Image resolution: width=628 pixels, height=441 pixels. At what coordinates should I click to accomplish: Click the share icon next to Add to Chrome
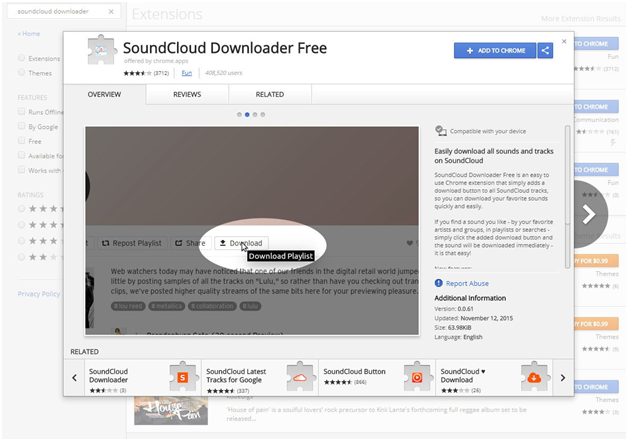click(x=545, y=50)
